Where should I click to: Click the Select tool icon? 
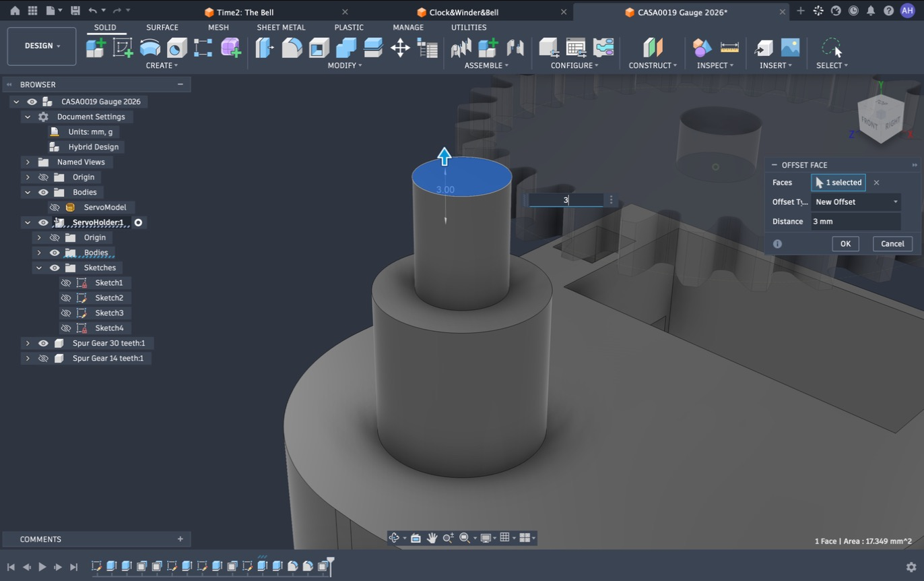tap(832, 48)
